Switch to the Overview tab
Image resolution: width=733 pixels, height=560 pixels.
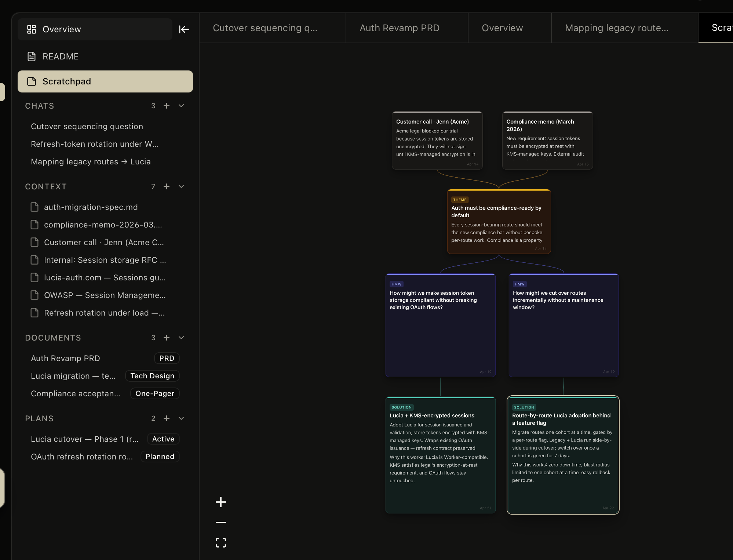pyautogui.click(x=502, y=28)
